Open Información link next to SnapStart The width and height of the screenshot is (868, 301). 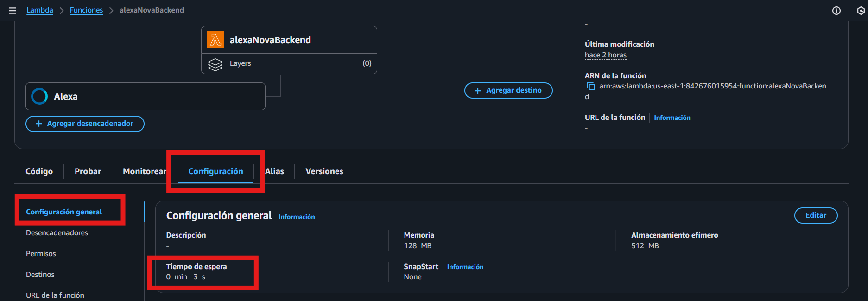465,267
